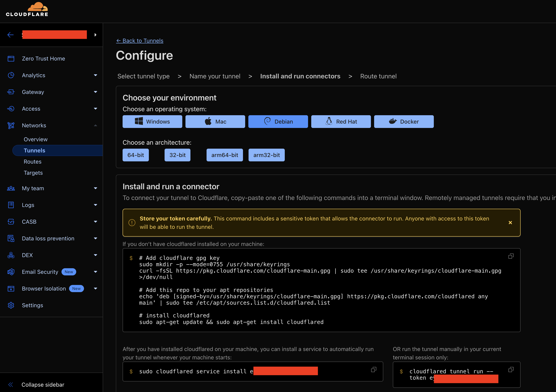Viewport: 556px width, 392px height.
Task: Click Route tunnel step
Action: 378,76
